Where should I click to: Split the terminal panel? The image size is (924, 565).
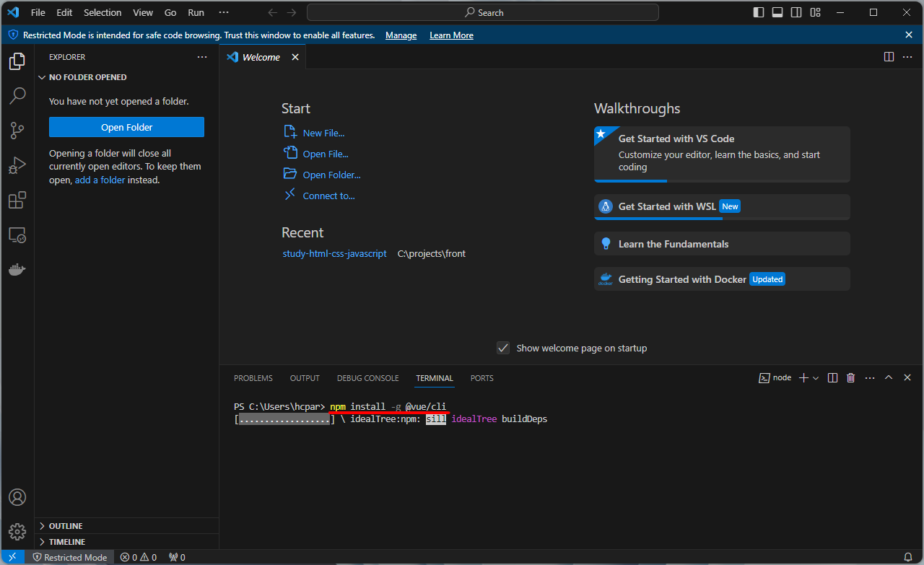tap(832, 378)
